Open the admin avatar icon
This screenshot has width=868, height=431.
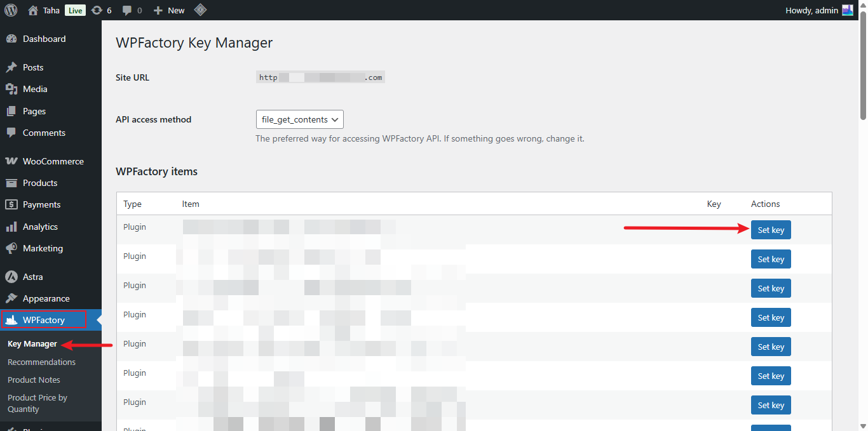pyautogui.click(x=848, y=10)
